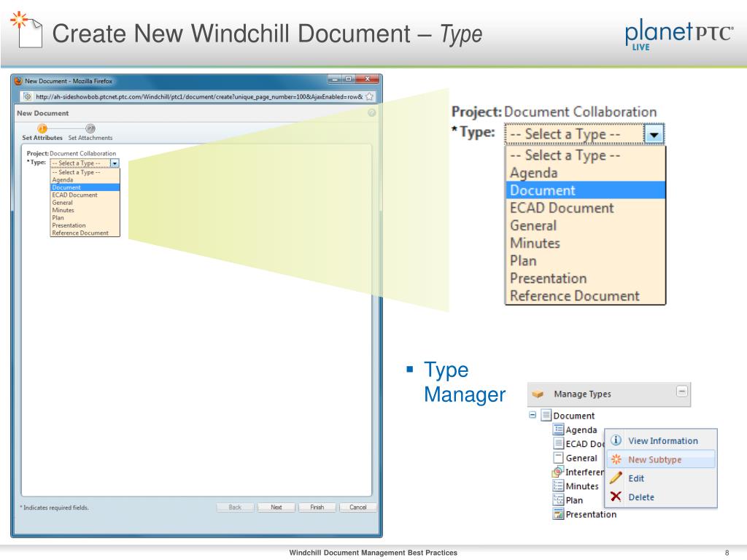Click the General type icon in the tree
Screen dimensions: 747x560
click(558, 458)
